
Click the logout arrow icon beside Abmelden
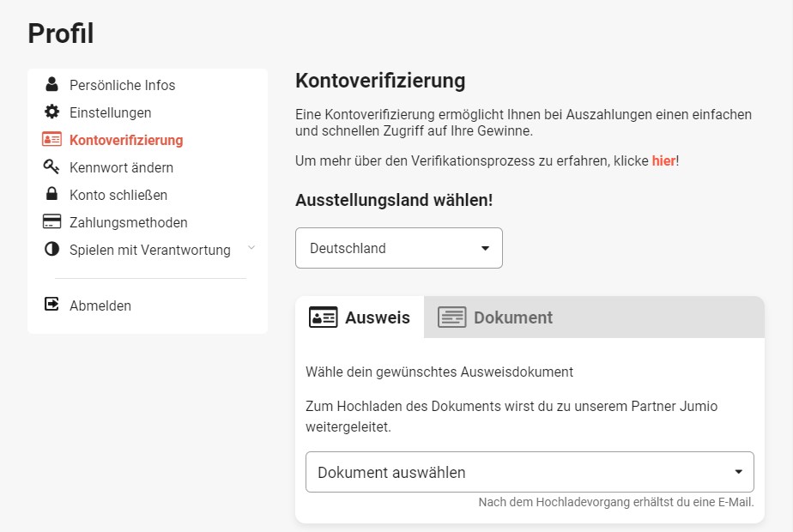point(51,304)
